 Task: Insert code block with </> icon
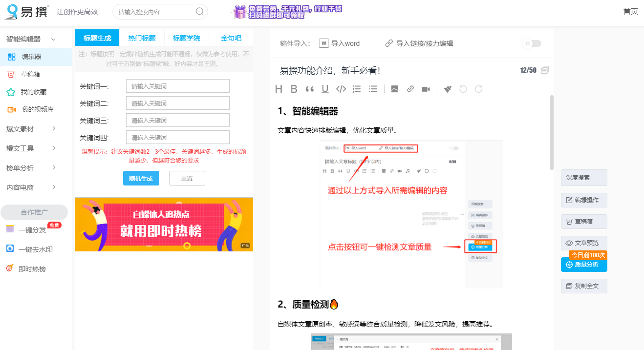(341, 89)
